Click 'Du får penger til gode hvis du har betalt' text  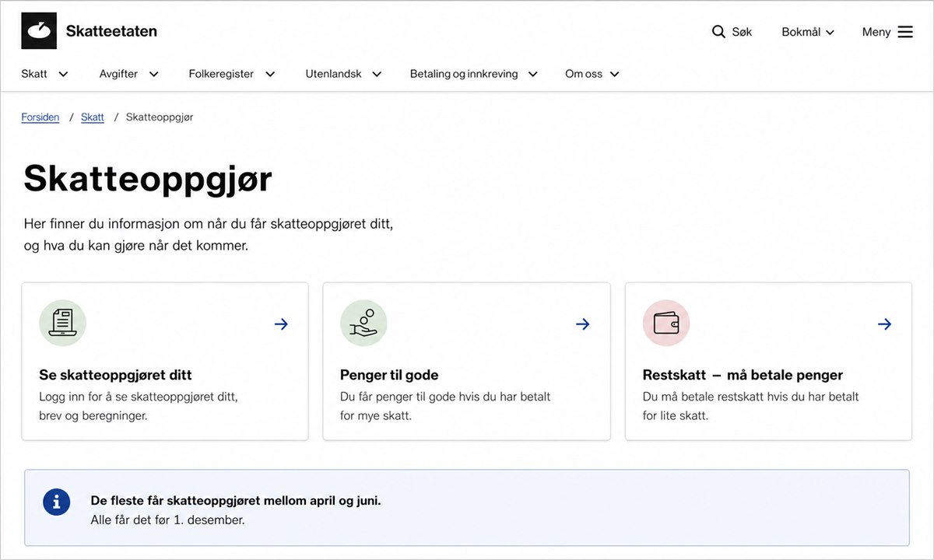[445, 397]
